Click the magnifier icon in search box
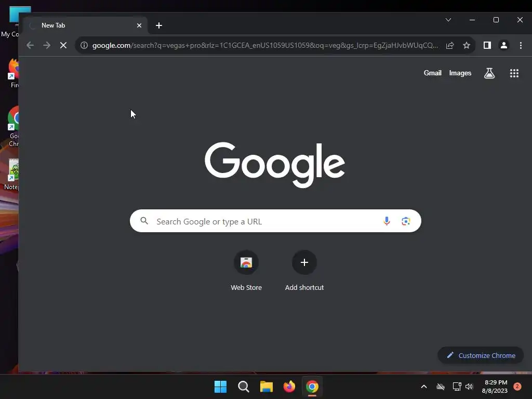Image resolution: width=532 pixels, height=399 pixels. click(144, 221)
